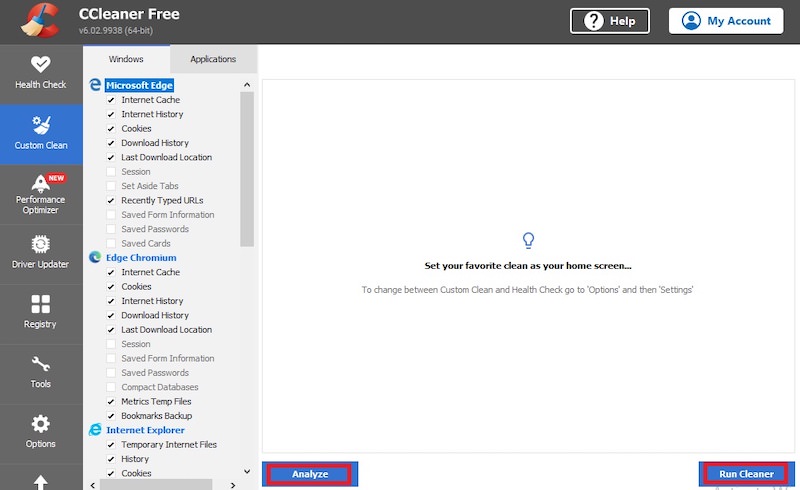The width and height of the screenshot is (800, 490).
Task: Enable Saved Cards checkbox
Action: tap(111, 243)
